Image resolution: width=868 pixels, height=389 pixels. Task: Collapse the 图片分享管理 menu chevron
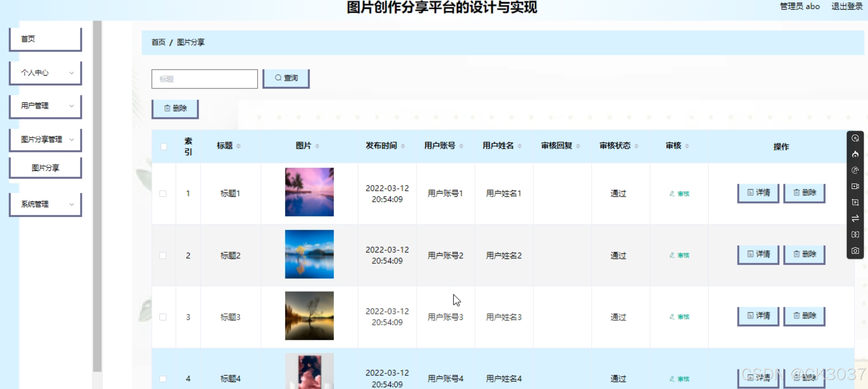pos(71,139)
